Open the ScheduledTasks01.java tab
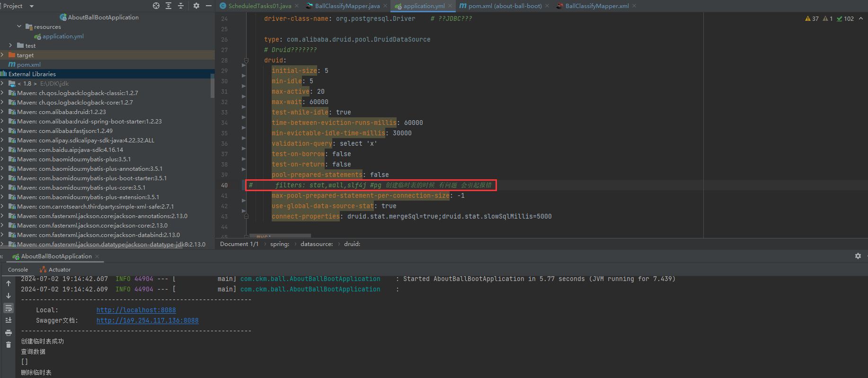Image resolution: width=868 pixels, height=378 pixels. (x=260, y=6)
